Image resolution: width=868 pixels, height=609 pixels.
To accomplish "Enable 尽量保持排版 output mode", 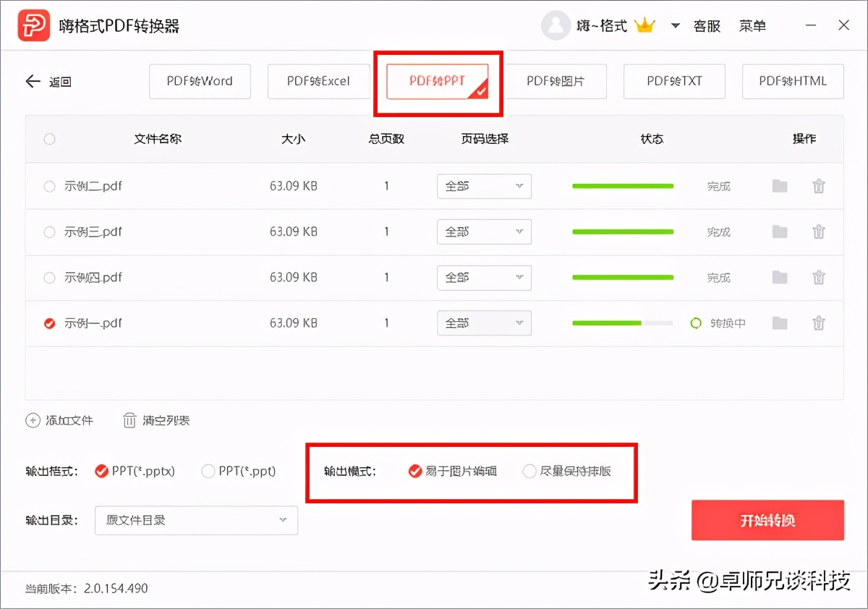I will click(529, 471).
